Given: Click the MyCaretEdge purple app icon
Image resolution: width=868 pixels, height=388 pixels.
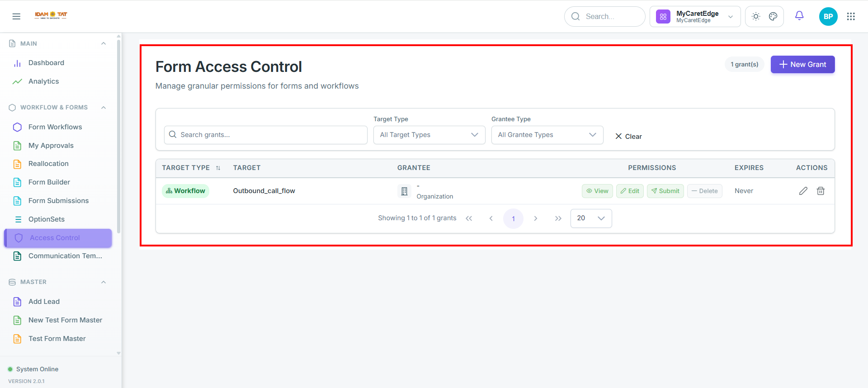Looking at the screenshot, I should pos(663,17).
